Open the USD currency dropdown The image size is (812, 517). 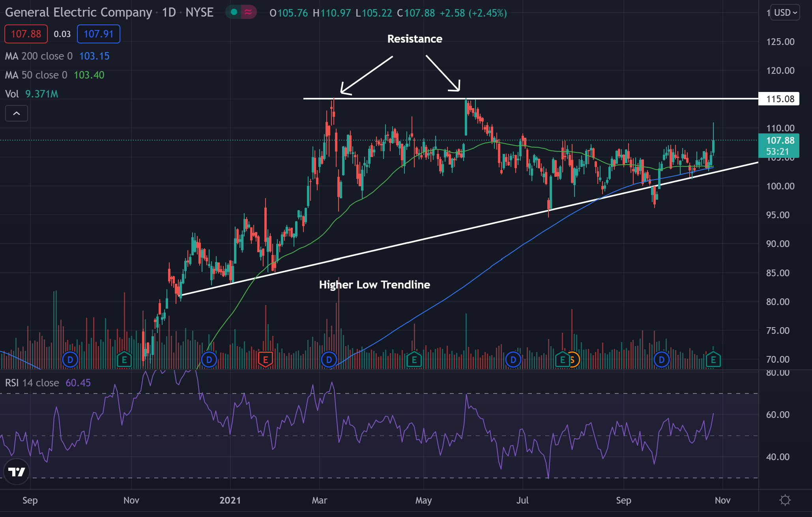(785, 13)
